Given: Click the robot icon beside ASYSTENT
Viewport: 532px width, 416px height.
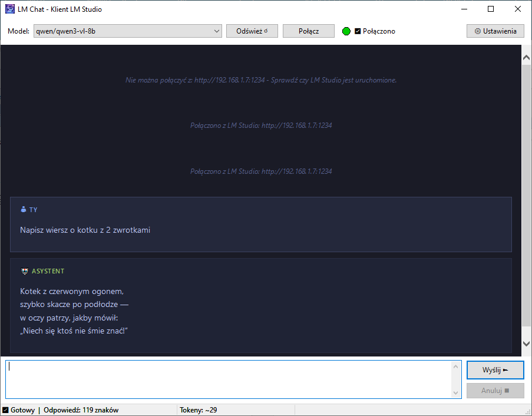Looking at the screenshot, I should pos(24,271).
